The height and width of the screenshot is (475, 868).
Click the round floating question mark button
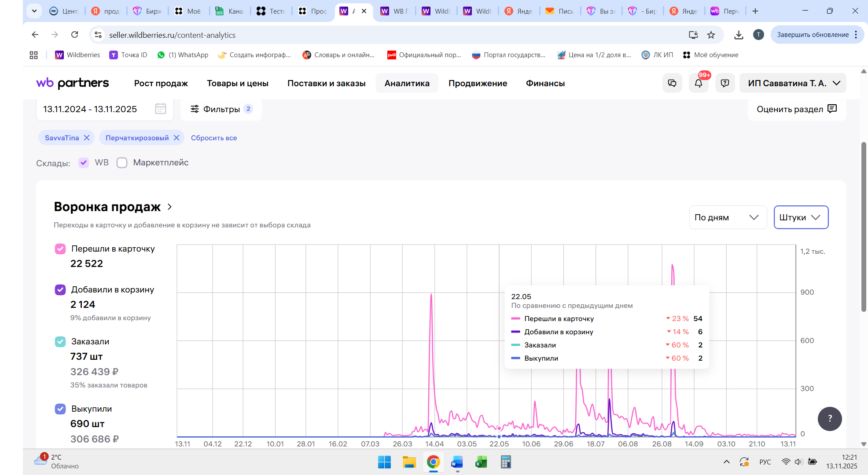[x=830, y=419]
